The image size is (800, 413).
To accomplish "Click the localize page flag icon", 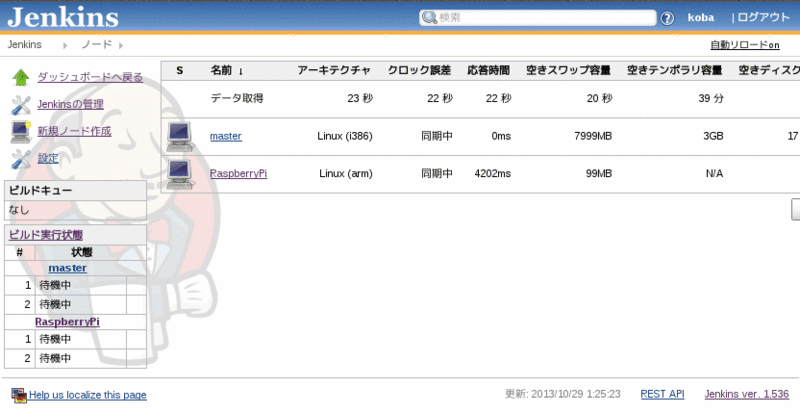I will pos(19,395).
